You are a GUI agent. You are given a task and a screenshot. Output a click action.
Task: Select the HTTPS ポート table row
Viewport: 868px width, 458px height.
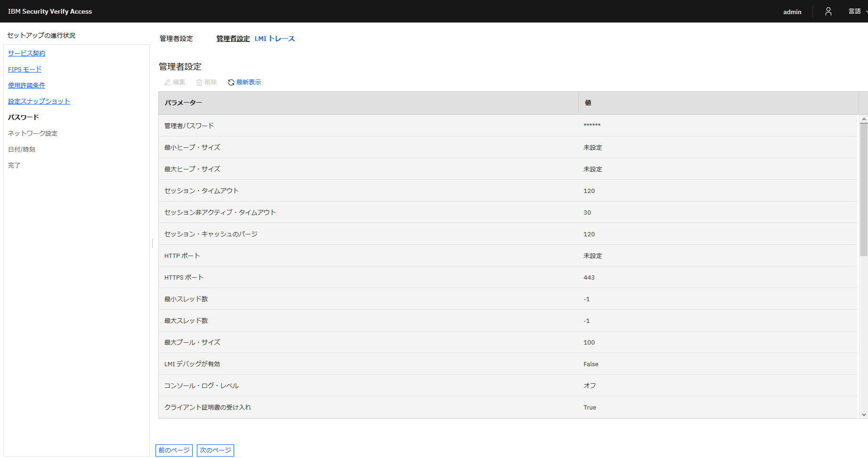pos(330,277)
